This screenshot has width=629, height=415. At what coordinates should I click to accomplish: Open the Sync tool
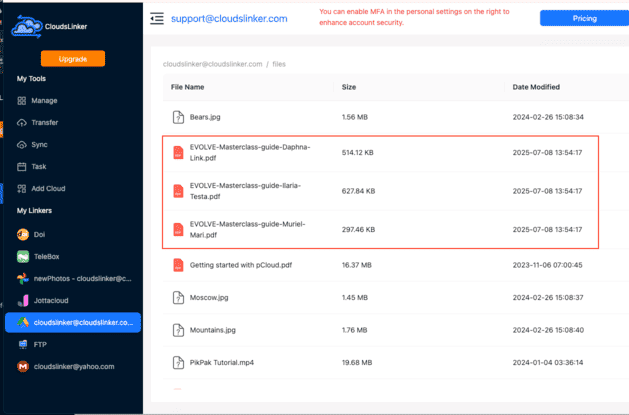point(39,145)
